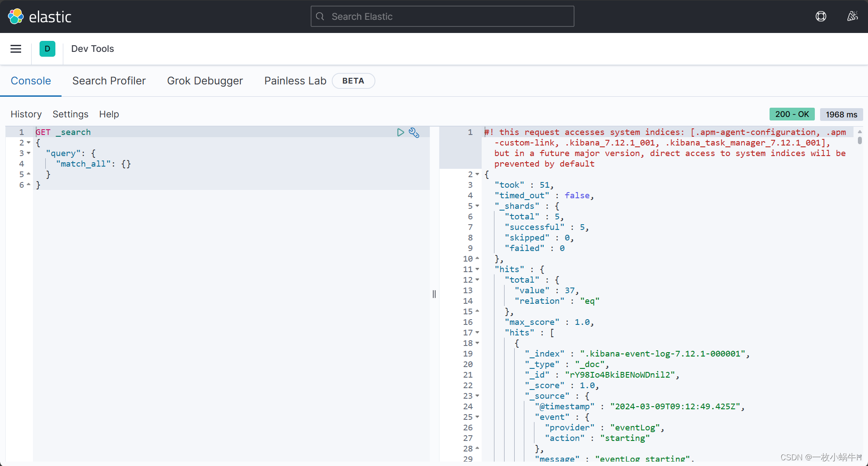Image resolution: width=868 pixels, height=466 pixels.
Task: Open the Grok Debugger tab
Action: pyautogui.click(x=205, y=81)
